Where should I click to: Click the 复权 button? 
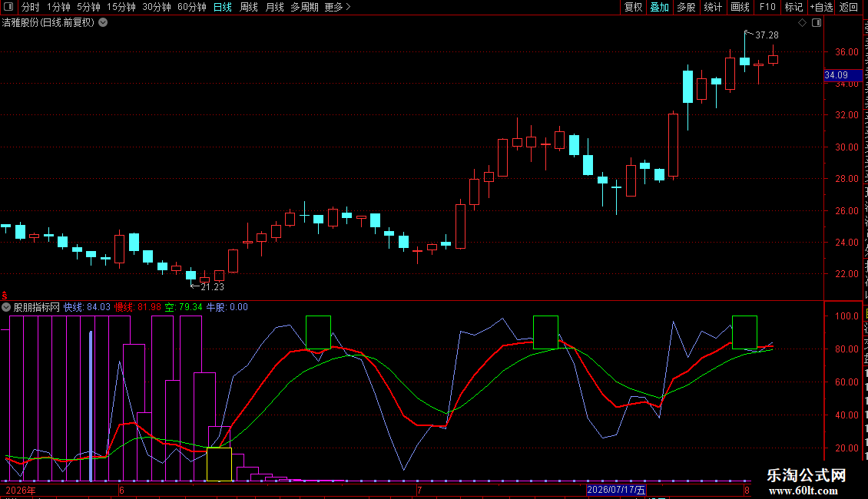click(633, 7)
